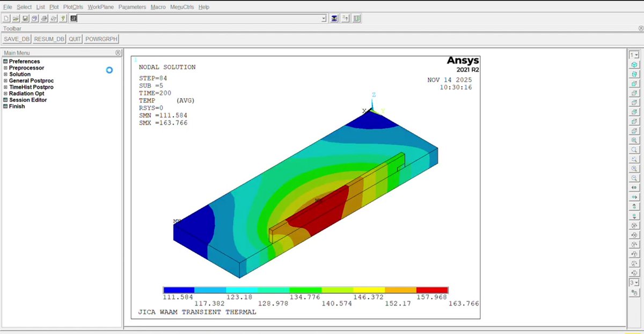Click the Zoom In magnifier plus icon
This screenshot has height=334, width=644.
[634, 168]
